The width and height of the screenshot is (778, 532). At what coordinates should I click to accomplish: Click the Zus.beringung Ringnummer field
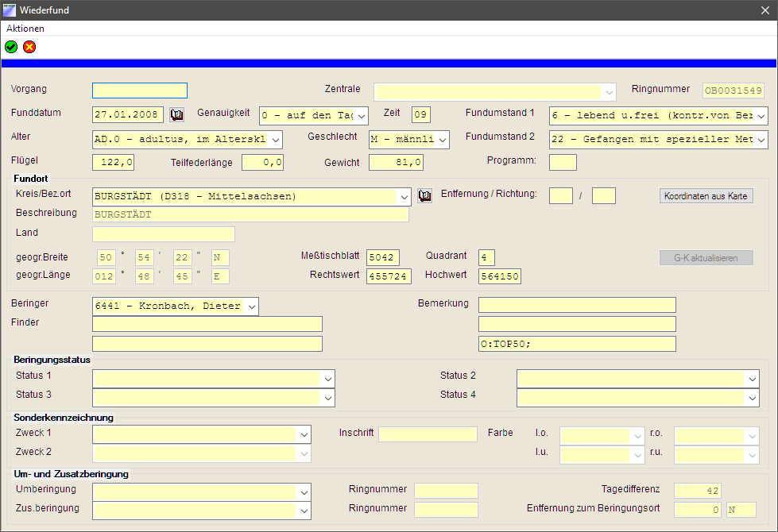coord(446,510)
